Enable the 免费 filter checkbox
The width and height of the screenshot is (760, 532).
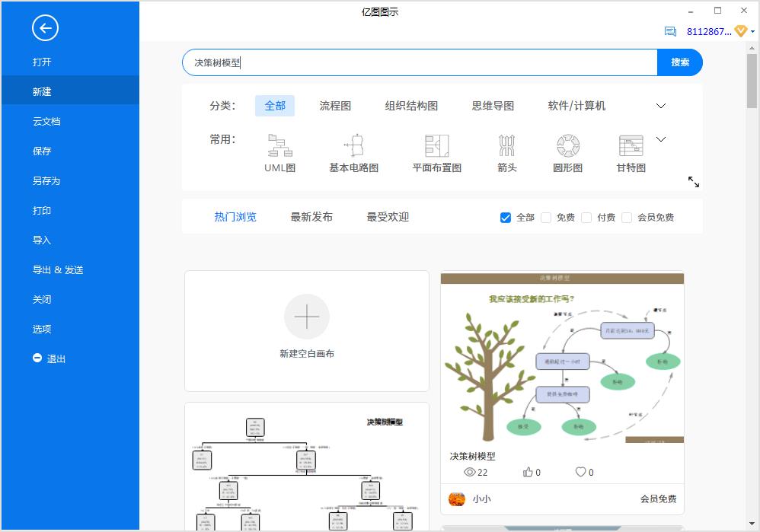click(x=545, y=217)
